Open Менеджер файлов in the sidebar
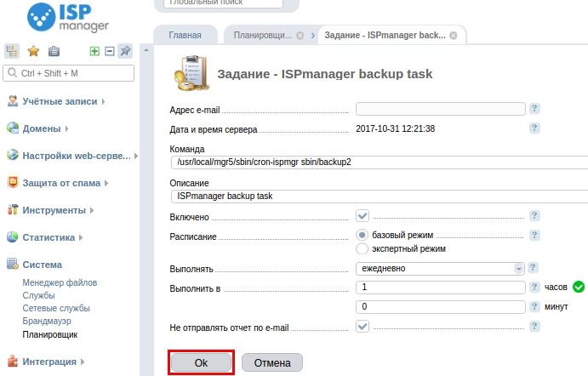This screenshot has height=376, width=588. (60, 282)
